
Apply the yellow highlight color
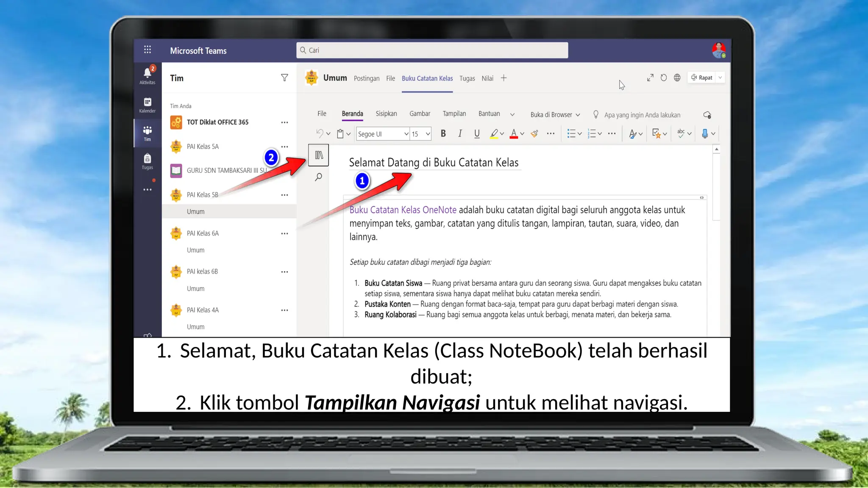[494, 134]
